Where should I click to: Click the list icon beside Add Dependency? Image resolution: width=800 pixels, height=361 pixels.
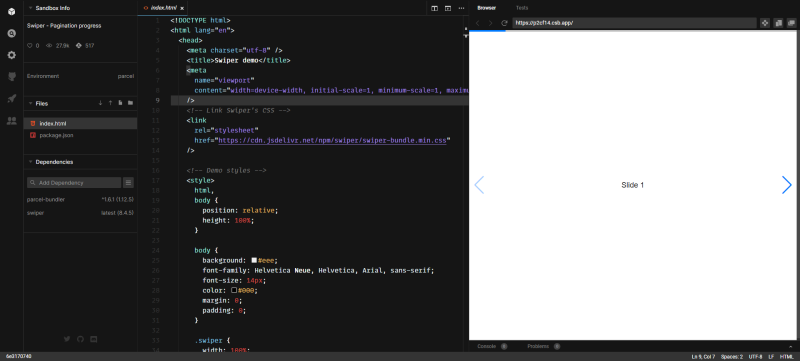coord(129,183)
